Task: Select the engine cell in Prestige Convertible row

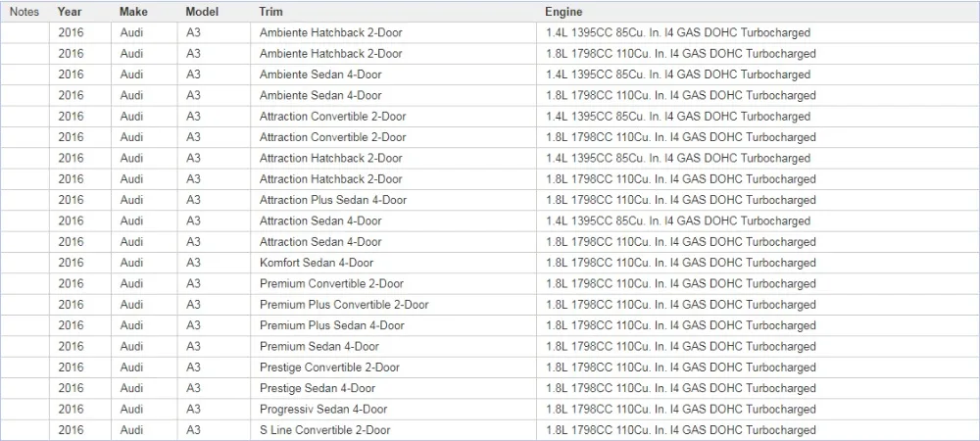Action: [x=758, y=367]
